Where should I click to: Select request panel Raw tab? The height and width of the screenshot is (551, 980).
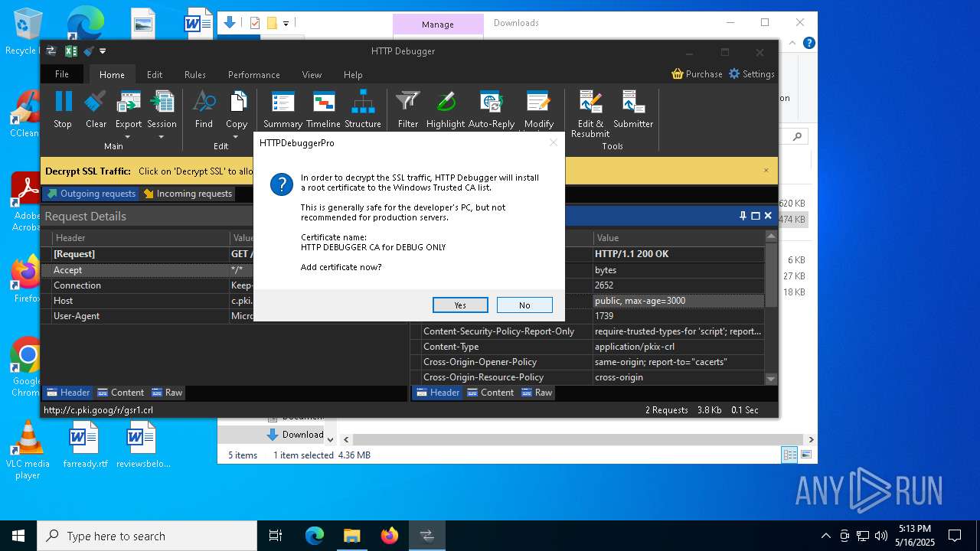point(167,393)
